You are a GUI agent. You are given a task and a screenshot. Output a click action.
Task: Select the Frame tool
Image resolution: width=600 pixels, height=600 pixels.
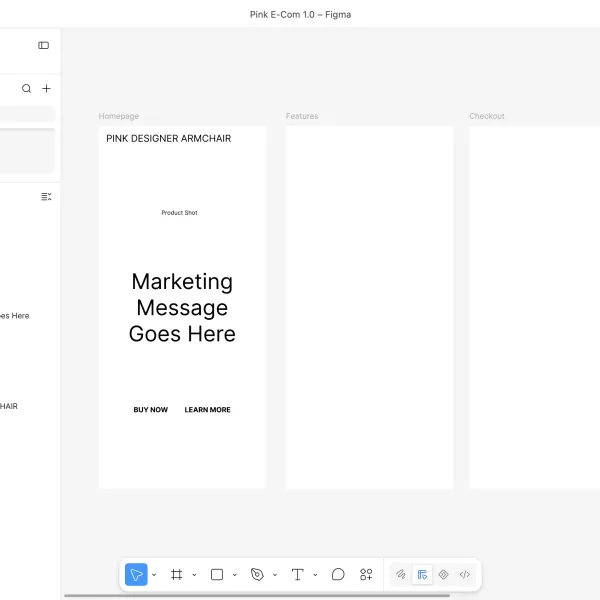[x=176, y=574]
